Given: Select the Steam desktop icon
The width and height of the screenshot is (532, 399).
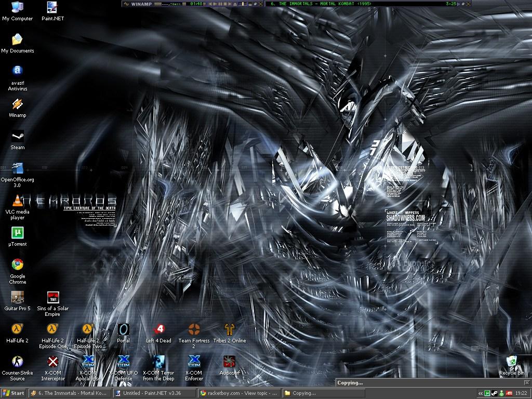Looking at the screenshot, I should [x=17, y=140].
